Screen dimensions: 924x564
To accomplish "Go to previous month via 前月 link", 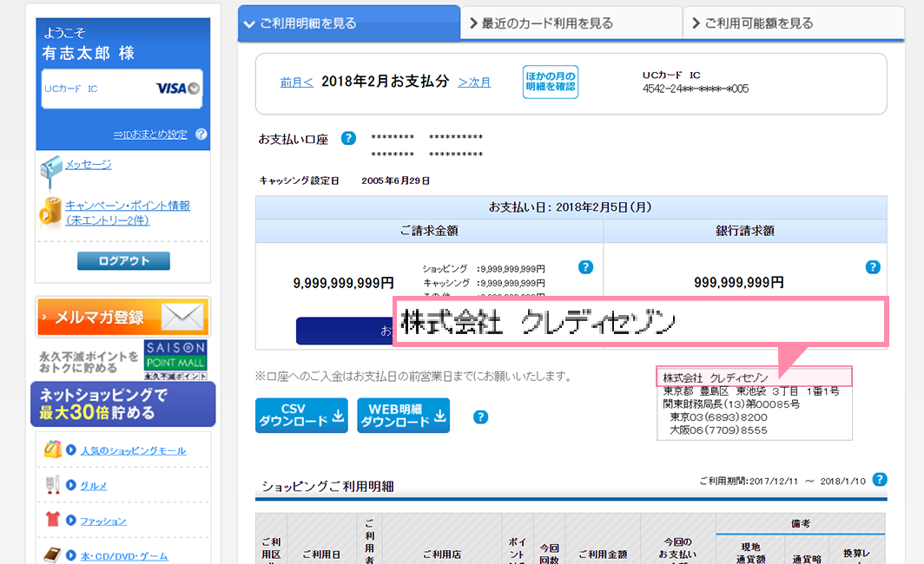I will [296, 82].
